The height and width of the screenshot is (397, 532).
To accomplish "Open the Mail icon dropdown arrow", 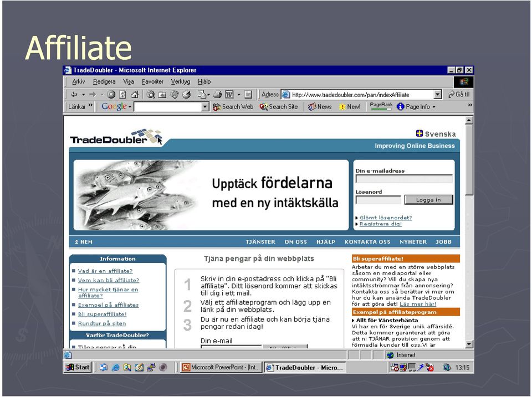I will 208,95.
